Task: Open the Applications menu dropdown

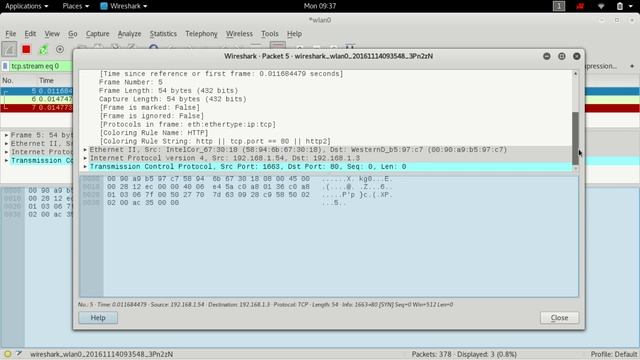Action: pos(27,6)
